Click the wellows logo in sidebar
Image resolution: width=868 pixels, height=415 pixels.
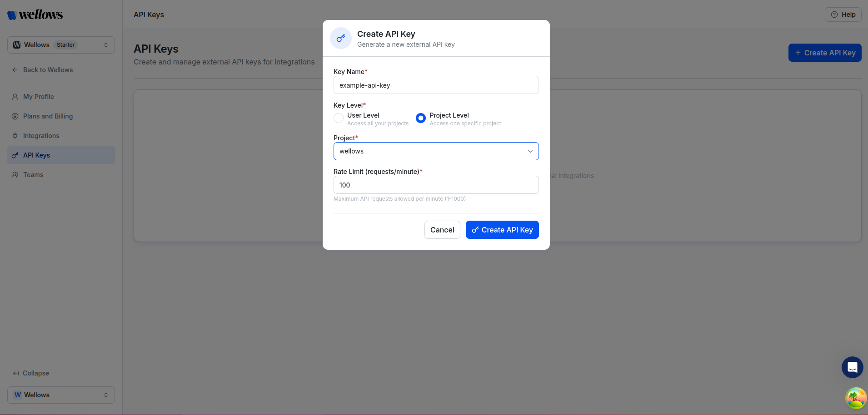[x=34, y=14]
